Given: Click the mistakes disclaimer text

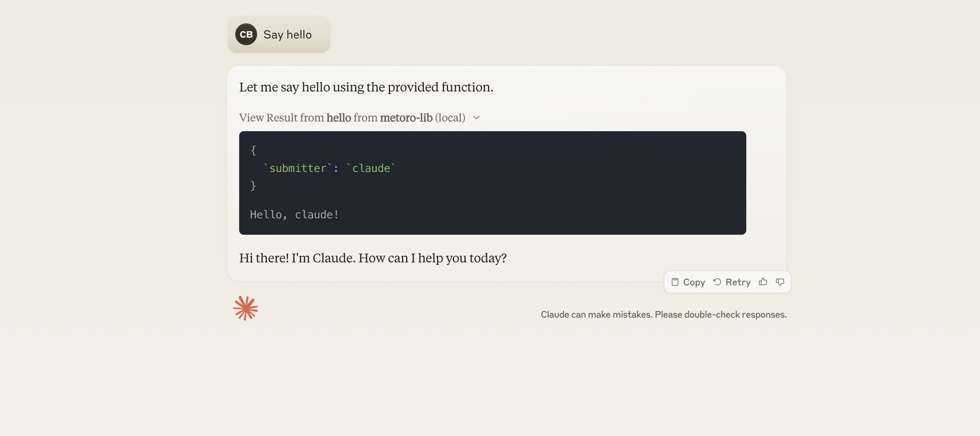Looking at the screenshot, I should (663, 314).
